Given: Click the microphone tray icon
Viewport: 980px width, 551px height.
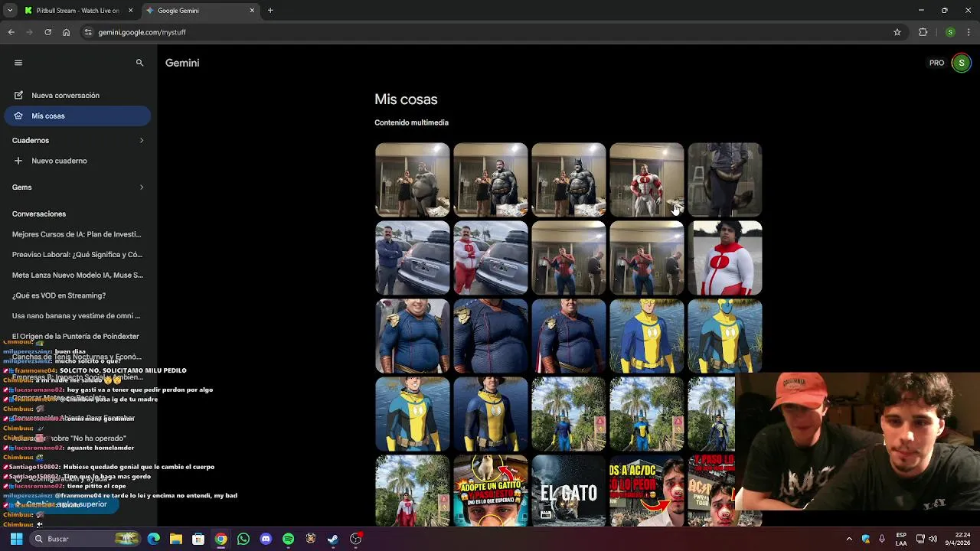Looking at the screenshot, I should coord(882,539).
